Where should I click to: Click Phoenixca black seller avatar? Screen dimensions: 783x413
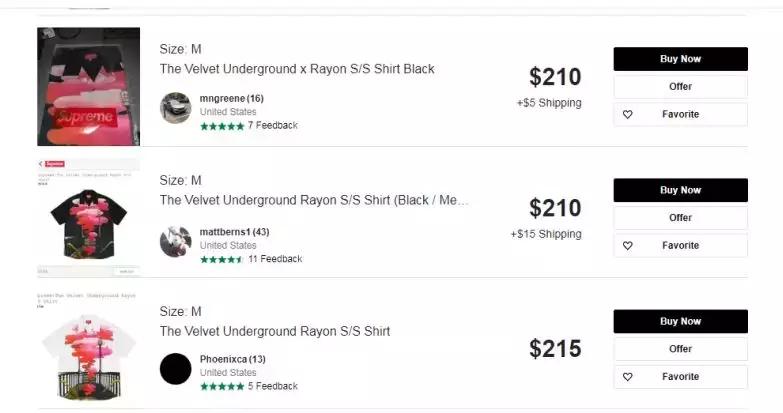tap(175, 369)
